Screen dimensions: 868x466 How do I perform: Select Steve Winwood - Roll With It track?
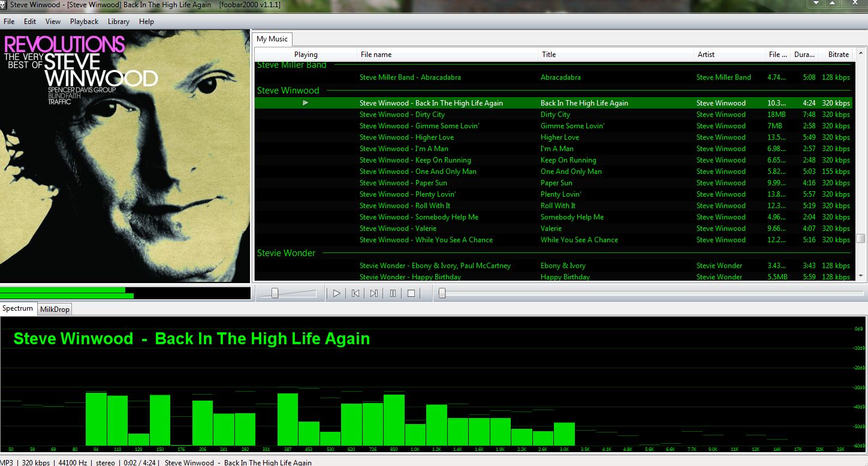(553, 206)
